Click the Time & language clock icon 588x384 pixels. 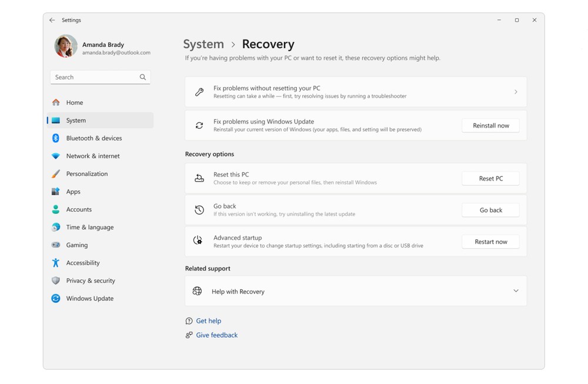pos(56,227)
